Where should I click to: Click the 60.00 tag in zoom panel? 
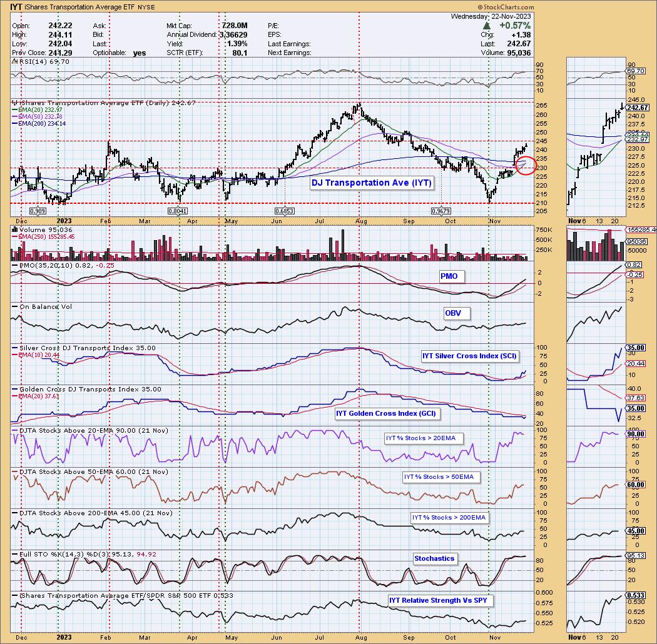click(x=636, y=485)
